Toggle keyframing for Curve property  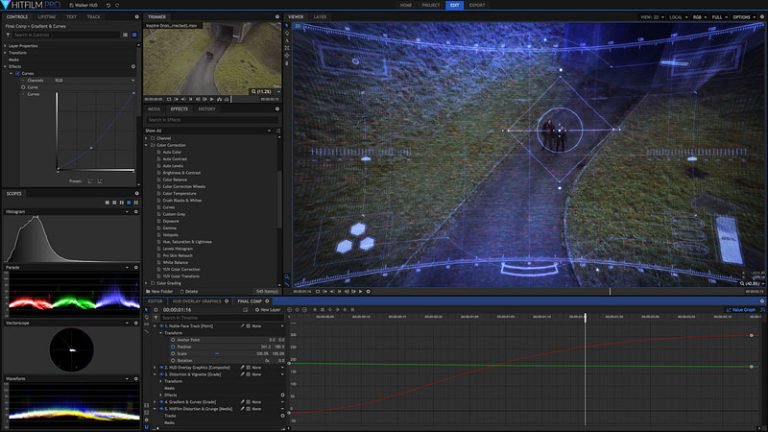click(23, 87)
